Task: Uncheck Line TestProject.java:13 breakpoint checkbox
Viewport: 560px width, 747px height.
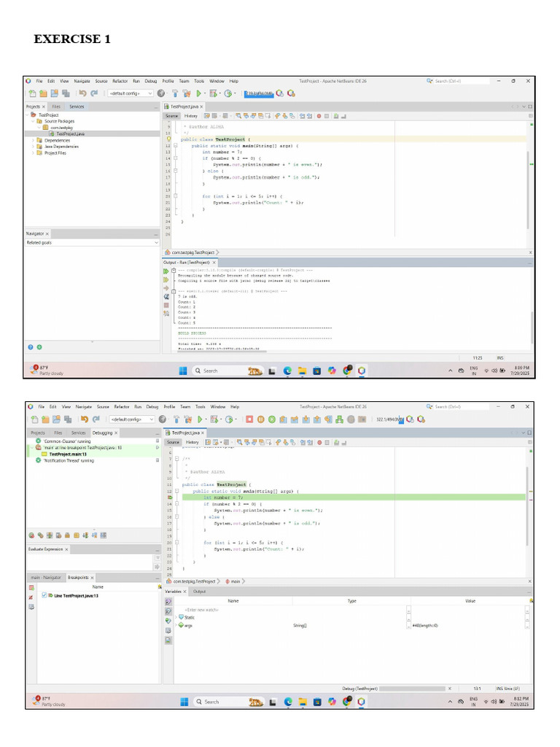Action: tap(44, 595)
